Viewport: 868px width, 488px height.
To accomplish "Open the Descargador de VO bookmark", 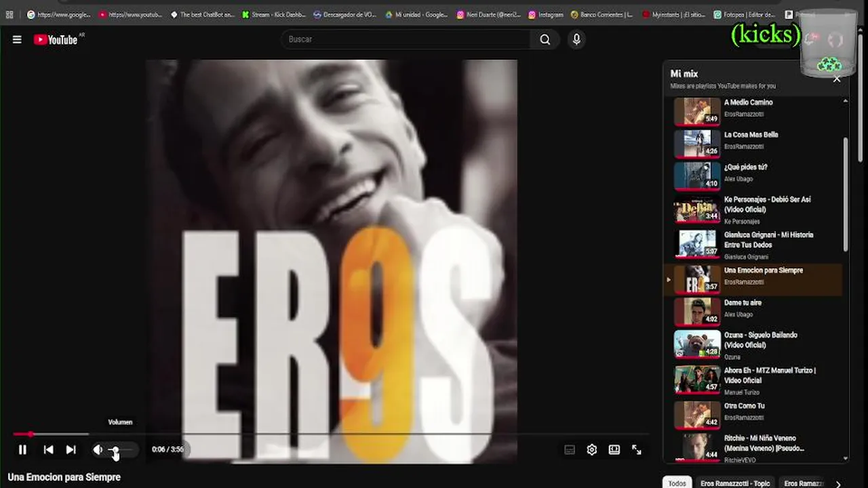I will pyautogui.click(x=345, y=14).
